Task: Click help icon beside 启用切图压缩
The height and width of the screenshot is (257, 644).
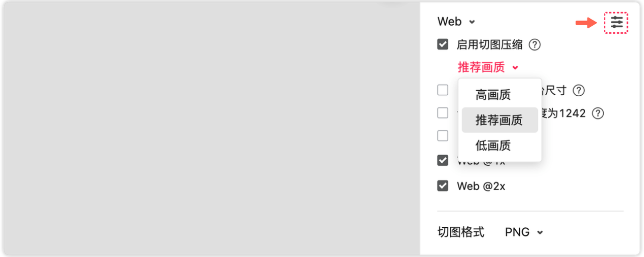Action: coord(535,45)
